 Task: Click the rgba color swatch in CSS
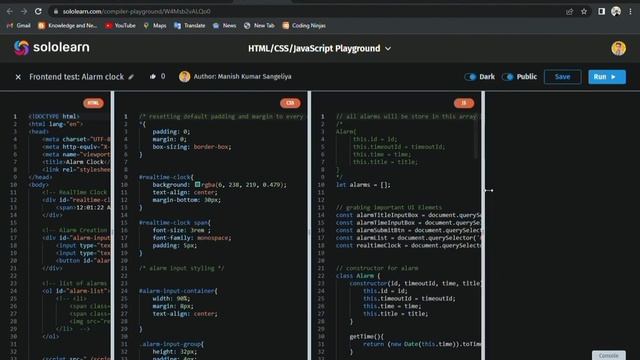pos(198,184)
